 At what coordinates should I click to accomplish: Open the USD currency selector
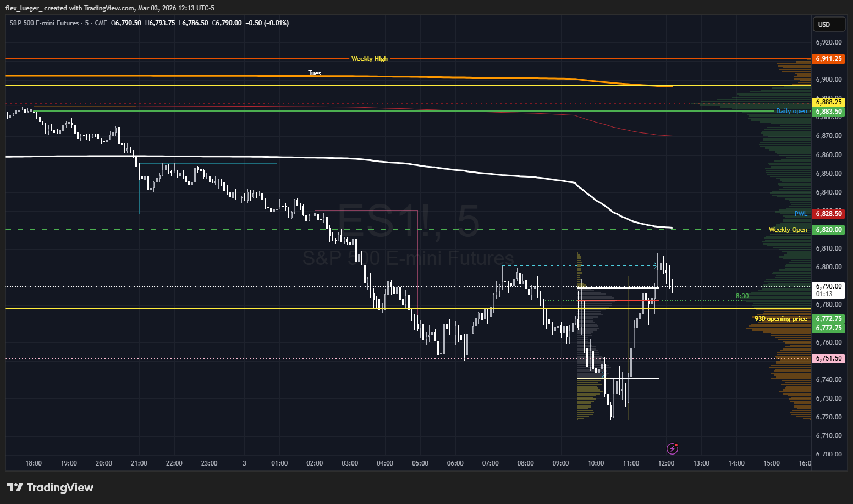pyautogui.click(x=829, y=24)
